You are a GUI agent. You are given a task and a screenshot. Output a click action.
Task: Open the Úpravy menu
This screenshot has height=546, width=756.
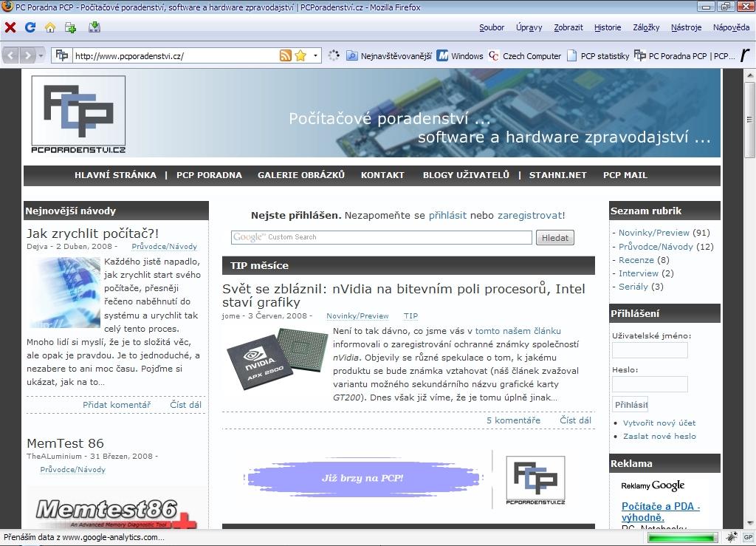529,27
